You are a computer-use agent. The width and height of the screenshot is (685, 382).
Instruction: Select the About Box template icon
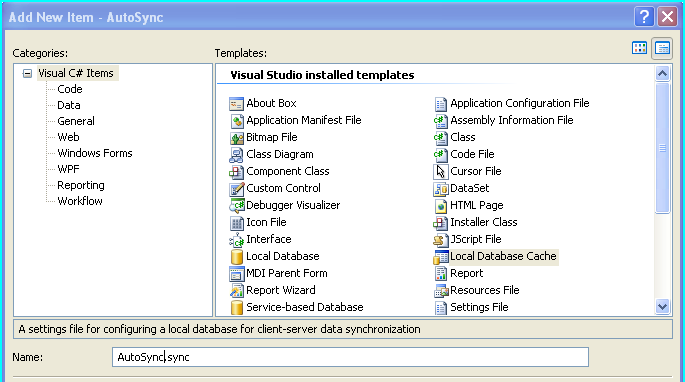coord(236,104)
